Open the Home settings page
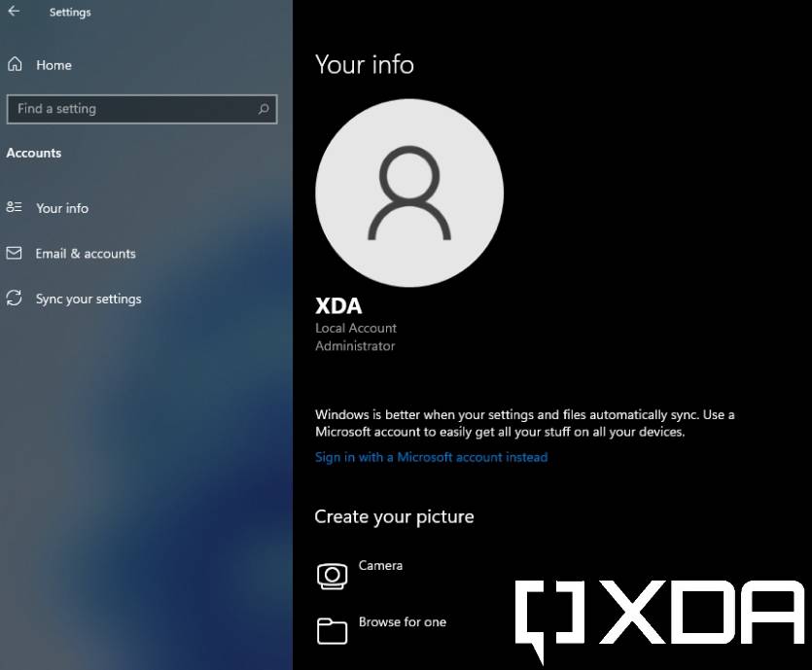 [x=53, y=65]
